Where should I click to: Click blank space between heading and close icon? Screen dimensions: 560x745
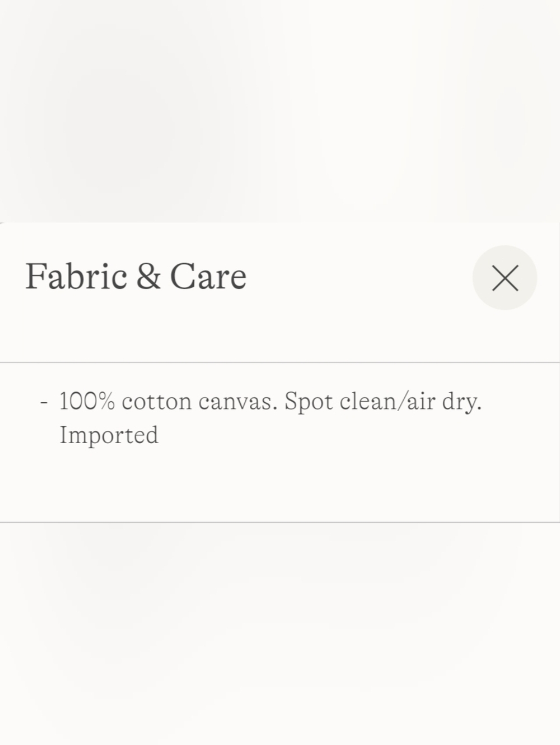click(358, 277)
